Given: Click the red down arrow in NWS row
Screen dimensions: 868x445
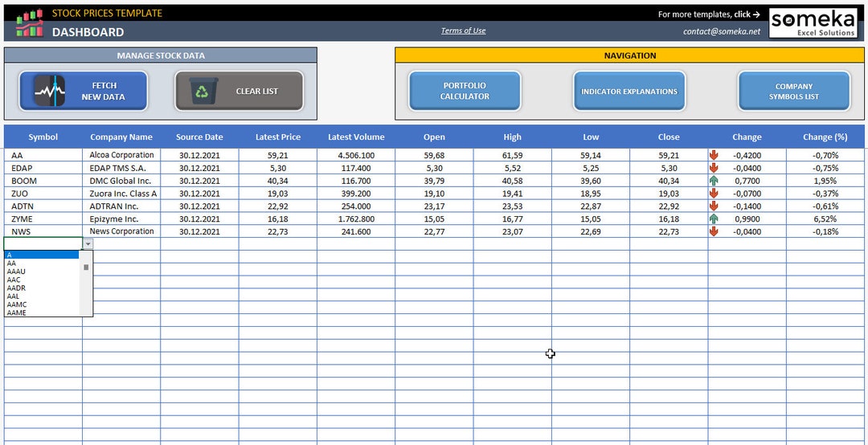Looking at the screenshot, I should click(714, 231).
